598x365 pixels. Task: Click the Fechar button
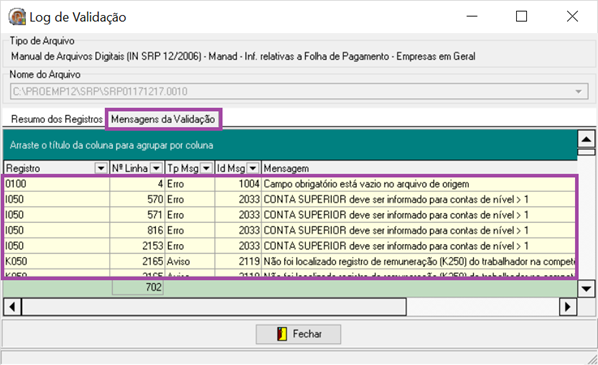tap(298, 334)
